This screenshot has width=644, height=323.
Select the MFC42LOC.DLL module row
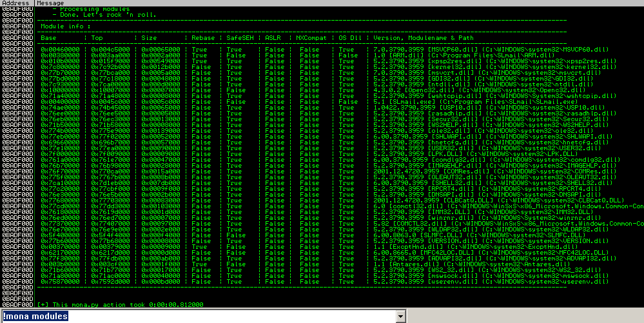pos(322,252)
